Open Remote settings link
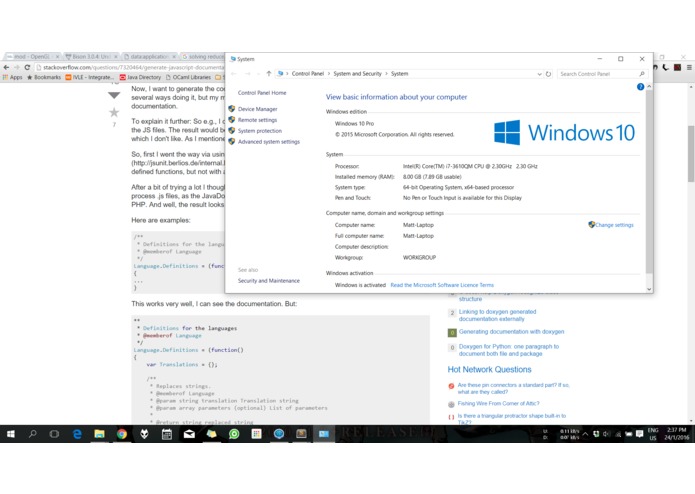695x494 pixels. 257,120
